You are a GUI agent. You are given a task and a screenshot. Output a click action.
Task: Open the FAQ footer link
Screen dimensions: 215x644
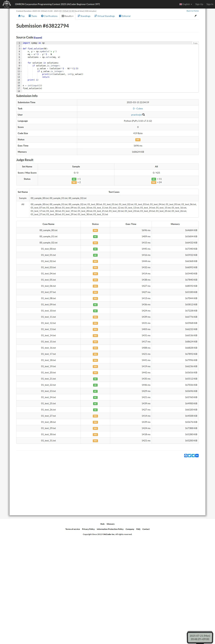(x=138, y=529)
